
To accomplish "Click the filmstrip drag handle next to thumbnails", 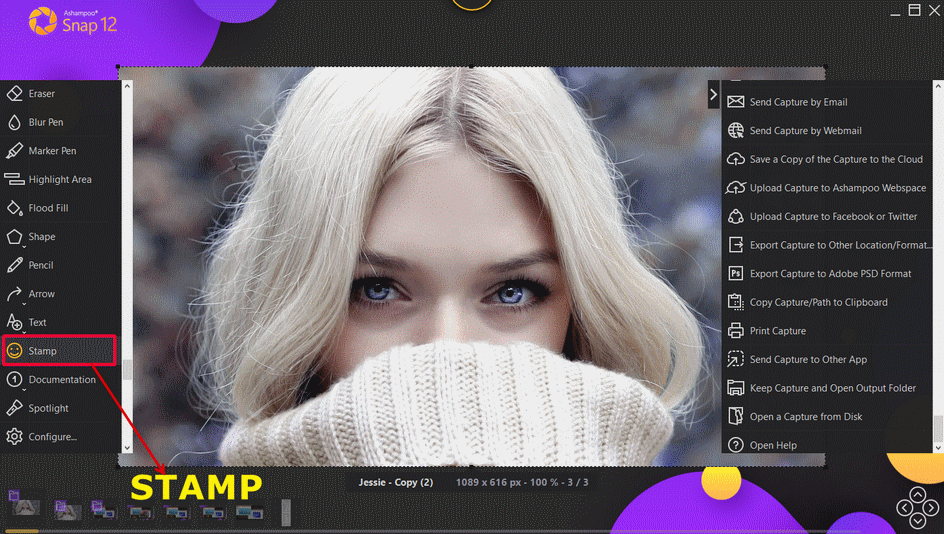I will [x=286, y=512].
